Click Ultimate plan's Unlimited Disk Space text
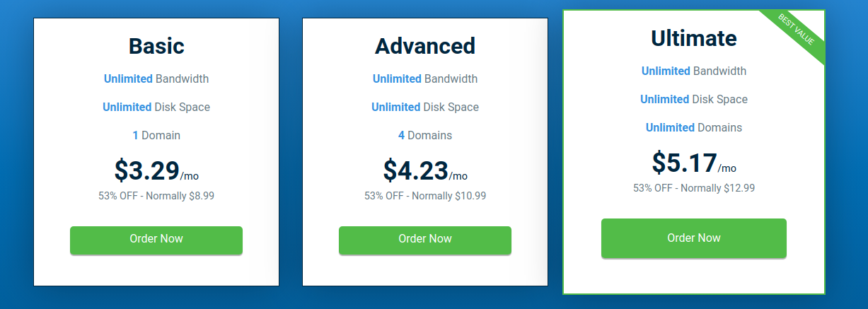868x309 pixels. click(694, 99)
